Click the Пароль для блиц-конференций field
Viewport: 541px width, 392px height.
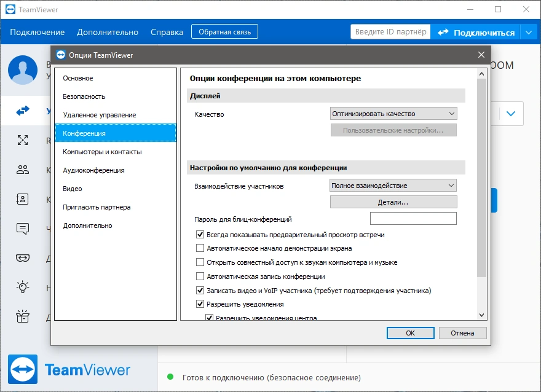tap(413, 219)
